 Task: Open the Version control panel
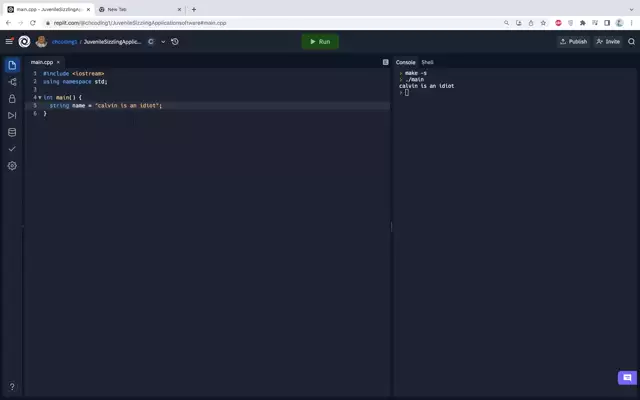(12, 82)
